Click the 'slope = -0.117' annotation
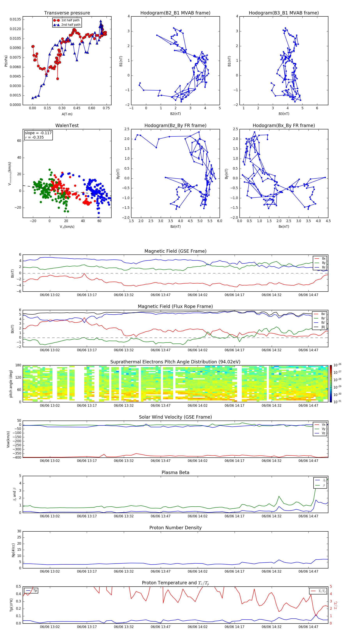Screen dimensions: 351x644 [38, 133]
